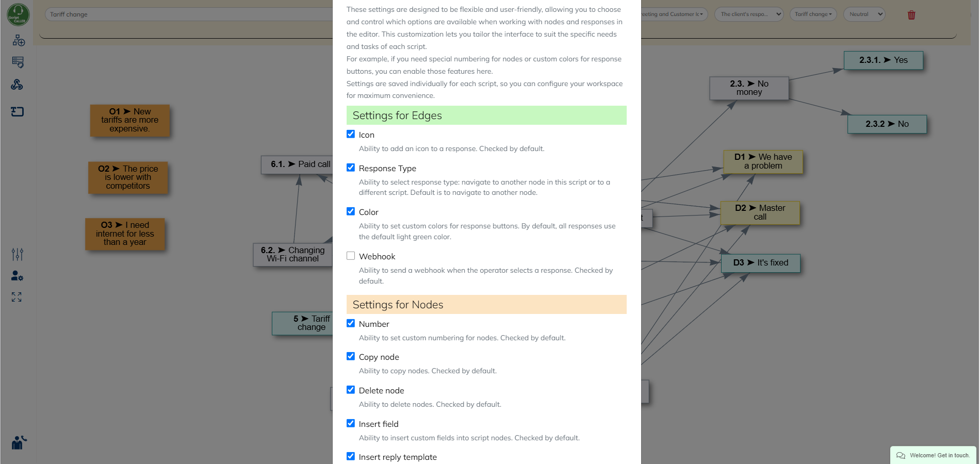
Task: Open the Tariff change dropdown
Action: [x=813, y=14]
